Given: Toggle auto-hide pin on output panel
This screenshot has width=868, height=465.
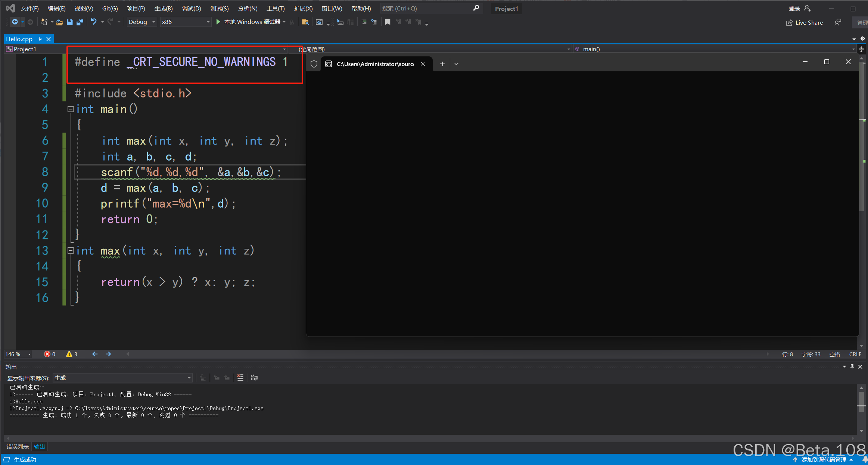Looking at the screenshot, I should (852, 367).
